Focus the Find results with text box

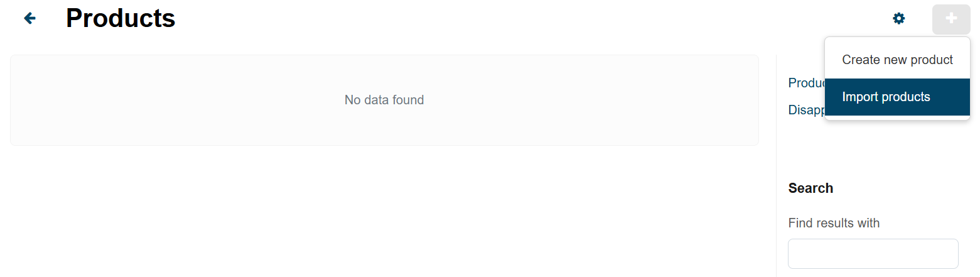[x=873, y=254]
